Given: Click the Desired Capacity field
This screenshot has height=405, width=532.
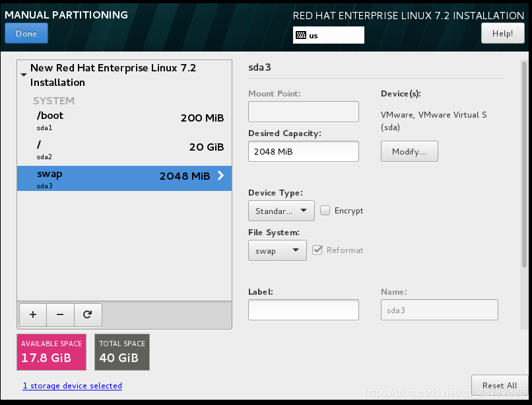Looking at the screenshot, I should click(304, 151).
